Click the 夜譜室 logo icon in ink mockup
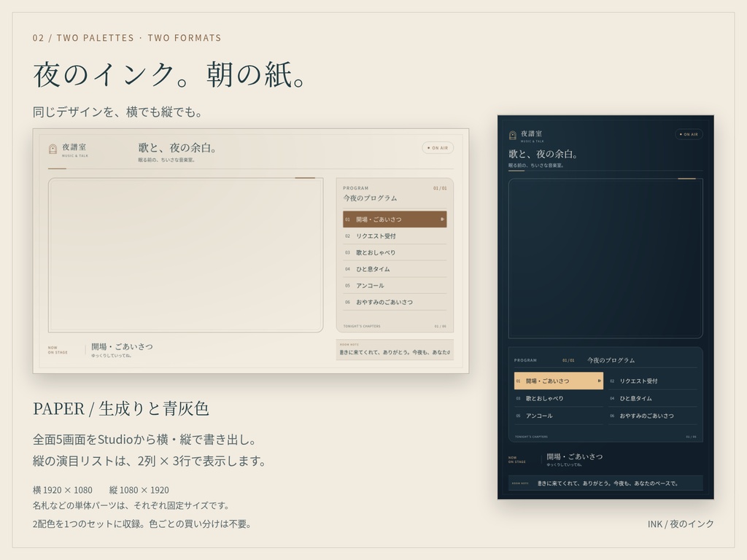This screenshot has width=747, height=560. 513,135
